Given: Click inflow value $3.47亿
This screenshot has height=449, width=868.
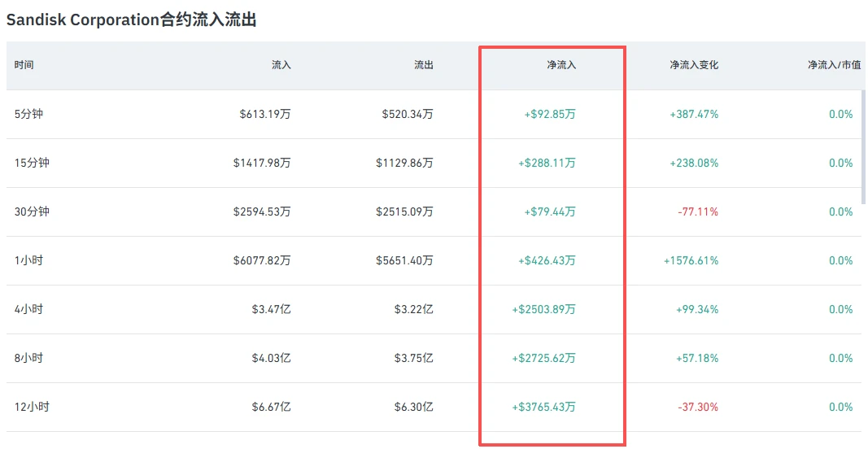Looking at the screenshot, I should point(271,309).
